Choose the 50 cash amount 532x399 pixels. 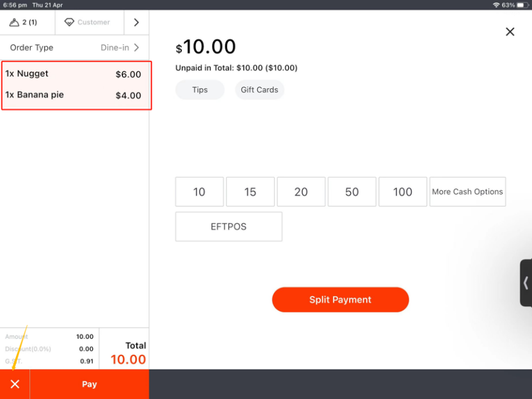coord(351,192)
